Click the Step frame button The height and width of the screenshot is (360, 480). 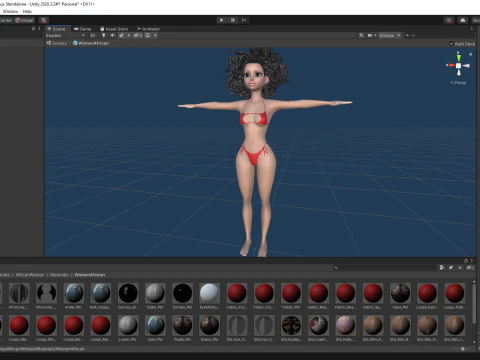[244, 20]
